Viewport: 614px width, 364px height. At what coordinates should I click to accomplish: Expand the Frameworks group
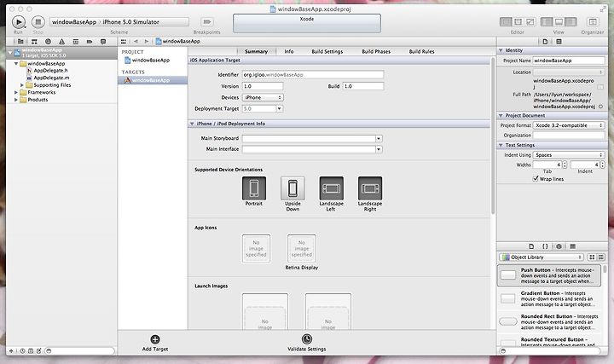(16, 92)
